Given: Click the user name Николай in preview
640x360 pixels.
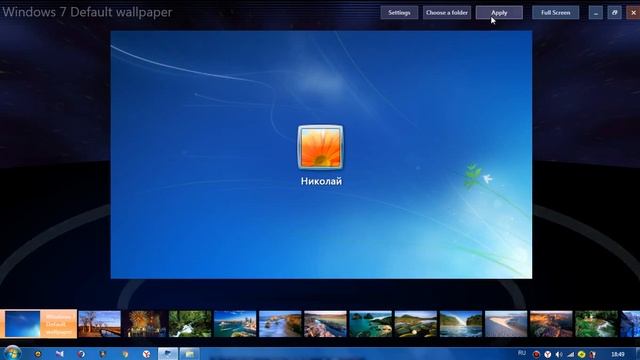Looking at the screenshot, I should 321,181.
